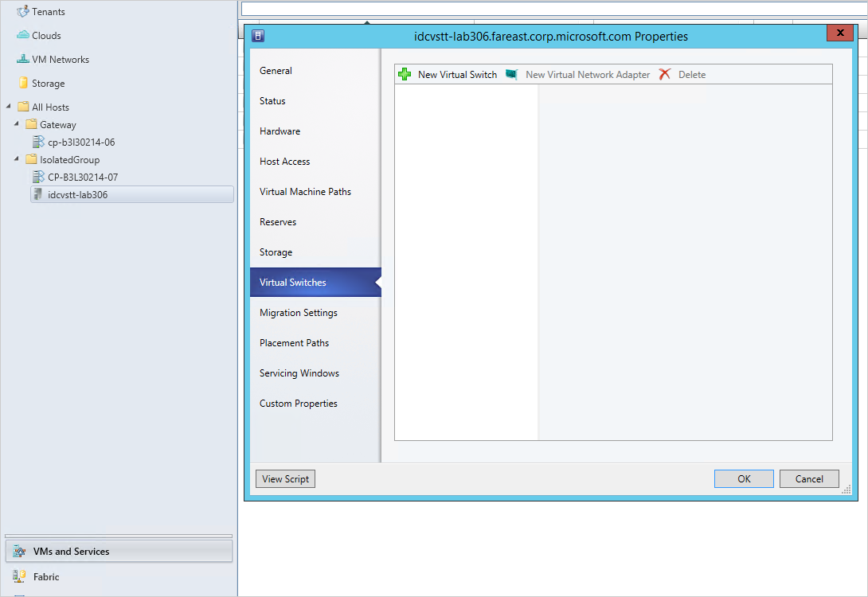
Task: Select All Hosts tree node
Action: 50,107
